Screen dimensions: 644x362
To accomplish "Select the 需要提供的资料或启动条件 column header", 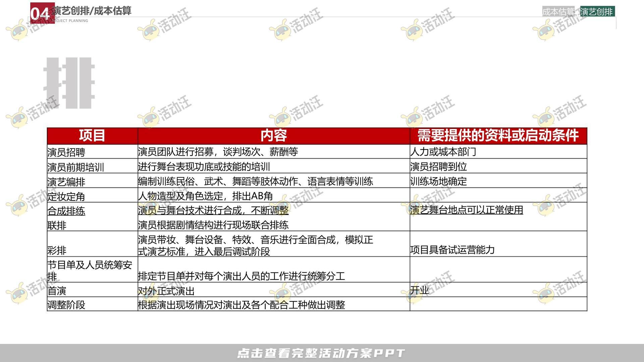I will click(x=498, y=136).
